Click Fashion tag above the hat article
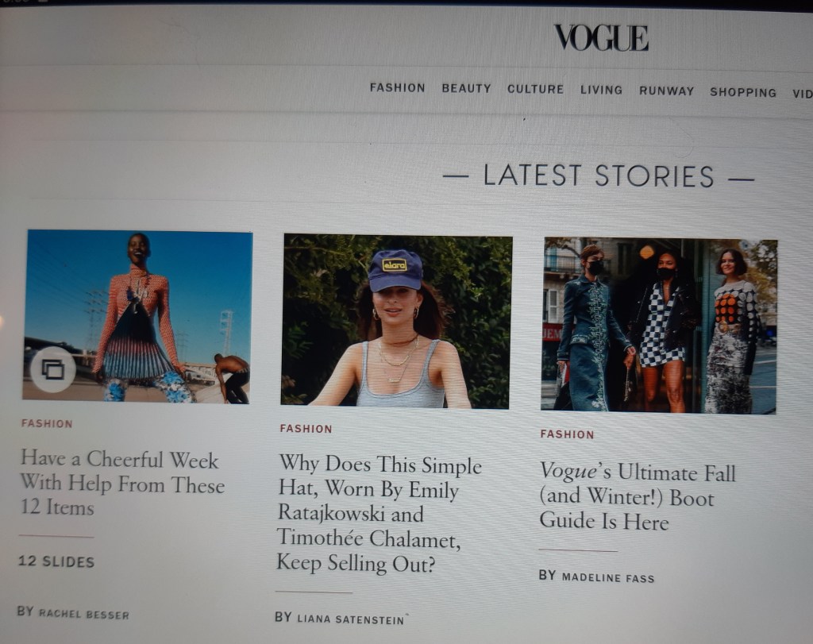Screen dimensions: 813x644 (x=306, y=429)
